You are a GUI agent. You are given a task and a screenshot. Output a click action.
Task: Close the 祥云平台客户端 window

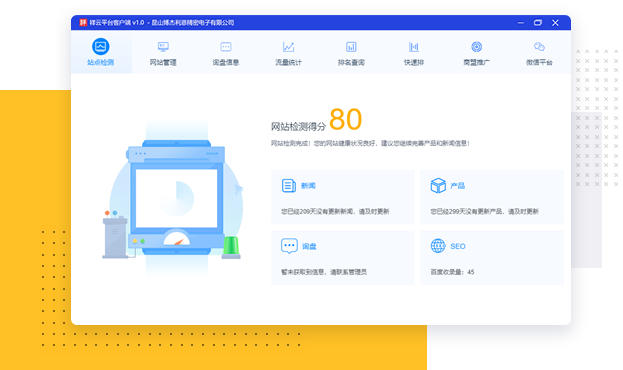tap(555, 23)
